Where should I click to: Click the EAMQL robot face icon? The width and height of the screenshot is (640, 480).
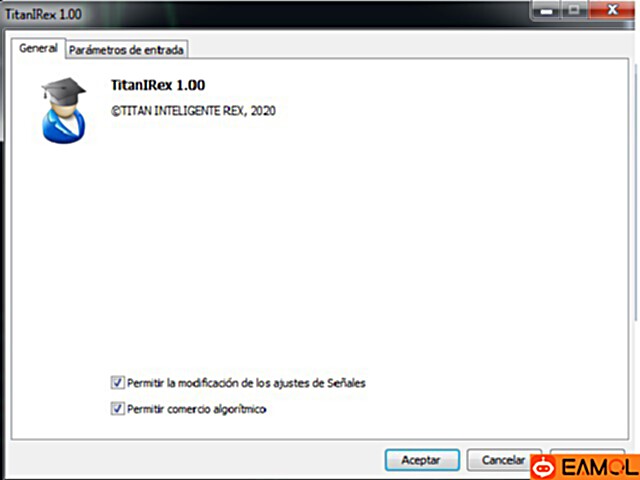click(543, 467)
